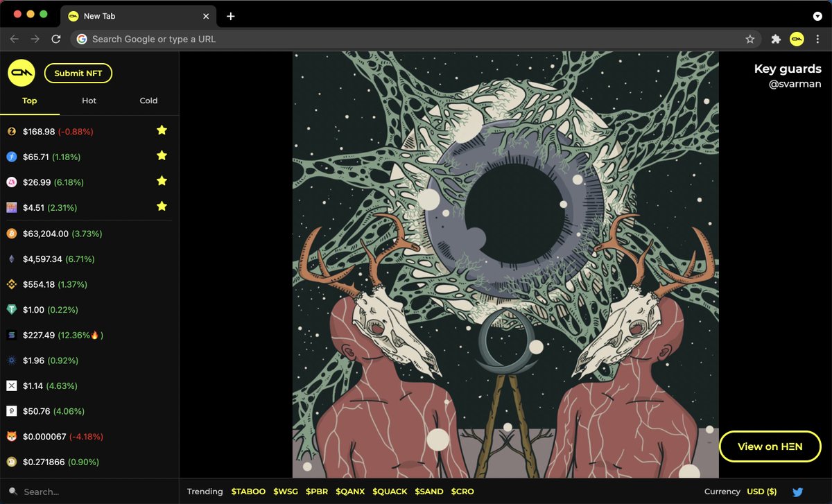Open trending coin $TABOO
Screen dimensions: 832x504
[248, 492]
